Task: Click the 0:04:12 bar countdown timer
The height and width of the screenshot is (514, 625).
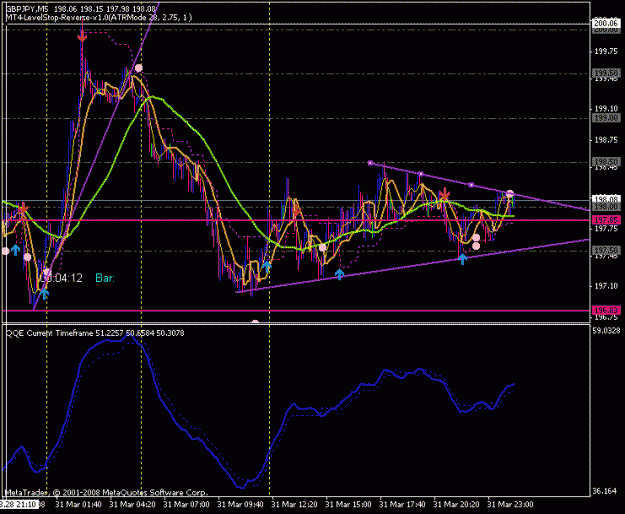Action: 62,278
